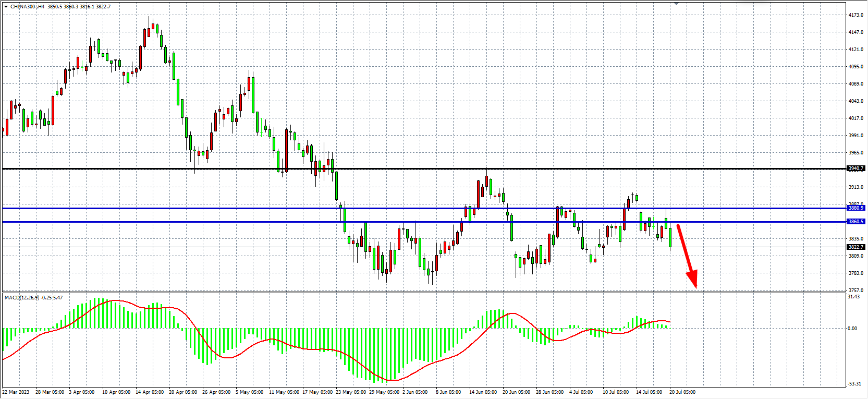Click the 20 Jul 05:00 time label
Image resolution: width=868 pixels, height=399 pixels.
(x=682, y=392)
